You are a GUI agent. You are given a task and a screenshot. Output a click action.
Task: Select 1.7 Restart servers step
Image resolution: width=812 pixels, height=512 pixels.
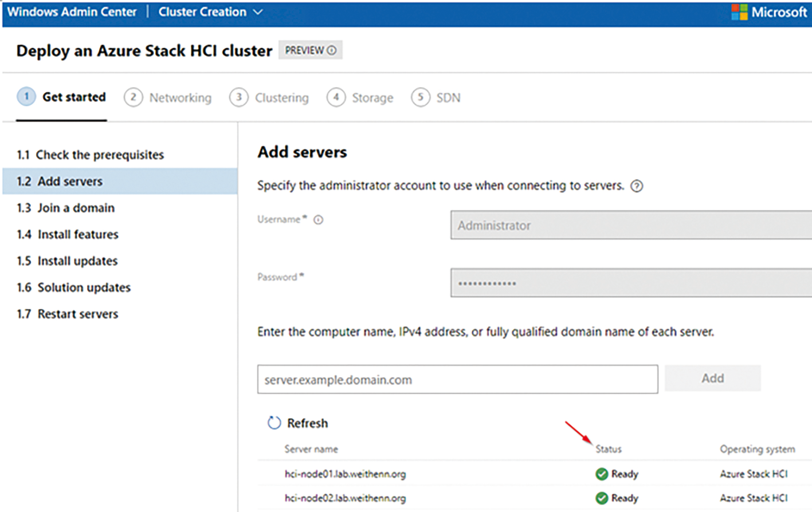click(120, 314)
